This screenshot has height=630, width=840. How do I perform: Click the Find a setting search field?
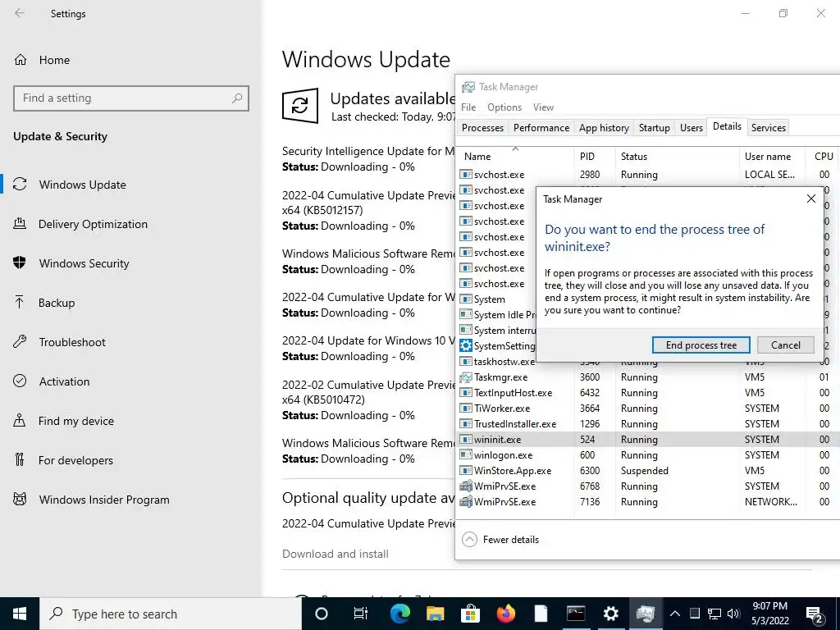[x=130, y=98]
